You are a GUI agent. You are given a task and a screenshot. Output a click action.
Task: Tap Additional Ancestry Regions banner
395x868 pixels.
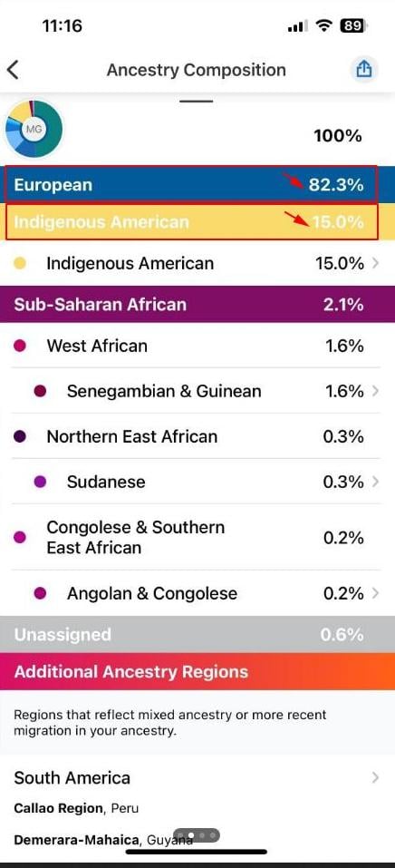197,671
